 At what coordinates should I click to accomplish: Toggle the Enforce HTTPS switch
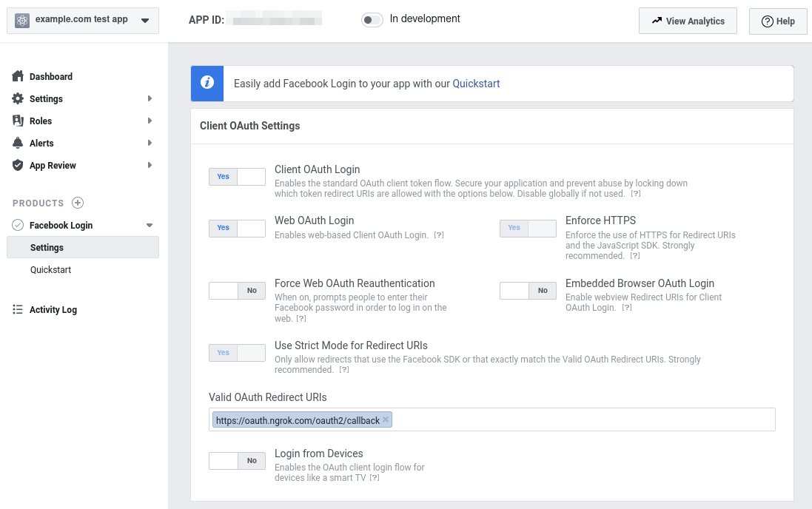coord(528,228)
